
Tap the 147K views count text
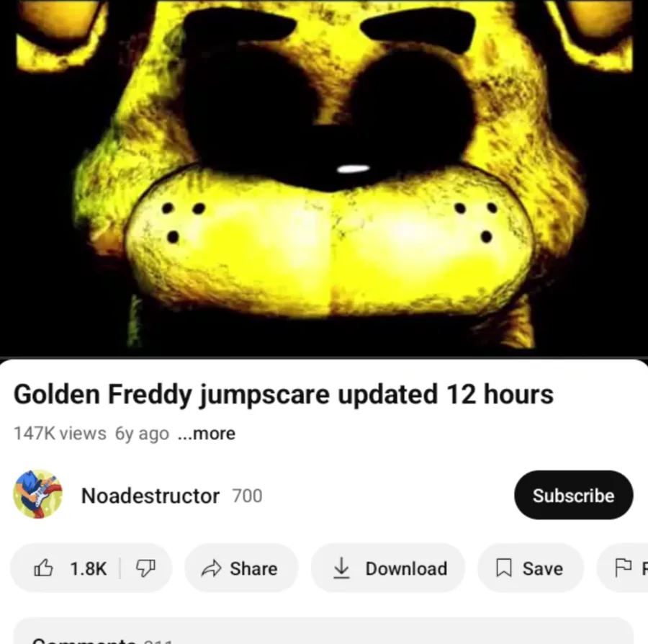[60, 434]
